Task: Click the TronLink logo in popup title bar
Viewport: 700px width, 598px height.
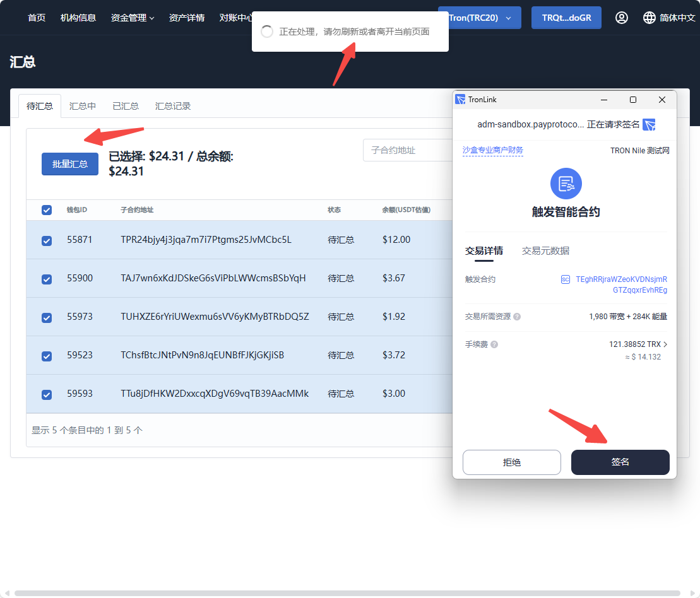Action: [460, 100]
